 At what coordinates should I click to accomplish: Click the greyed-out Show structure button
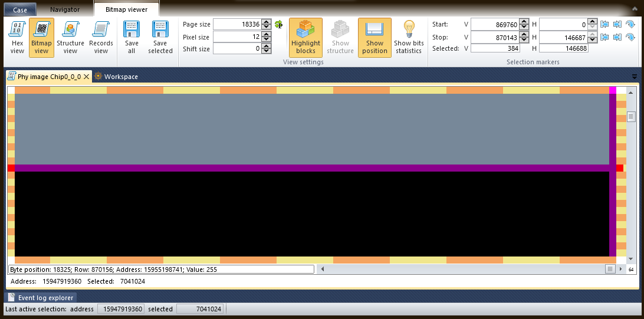pyautogui.click(x=340, y=38)
